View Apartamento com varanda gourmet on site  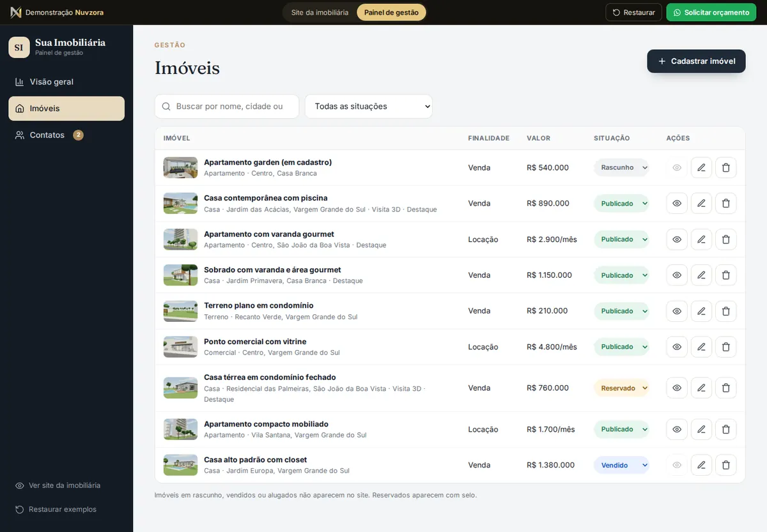(677, 239)
